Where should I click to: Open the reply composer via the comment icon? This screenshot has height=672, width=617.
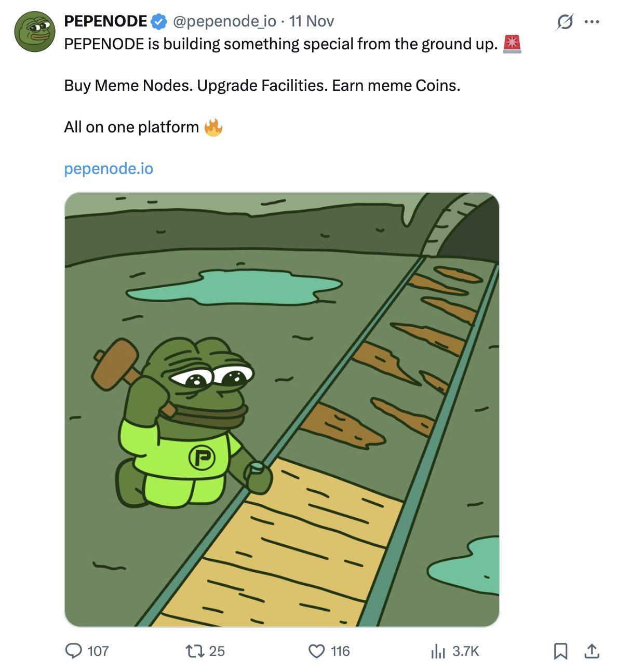tap(74, 650)
